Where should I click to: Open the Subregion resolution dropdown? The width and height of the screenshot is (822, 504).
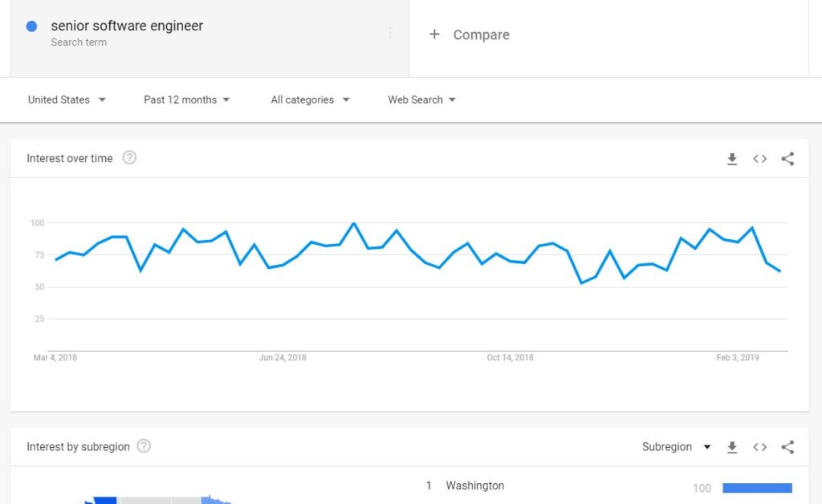click(676, 447)
